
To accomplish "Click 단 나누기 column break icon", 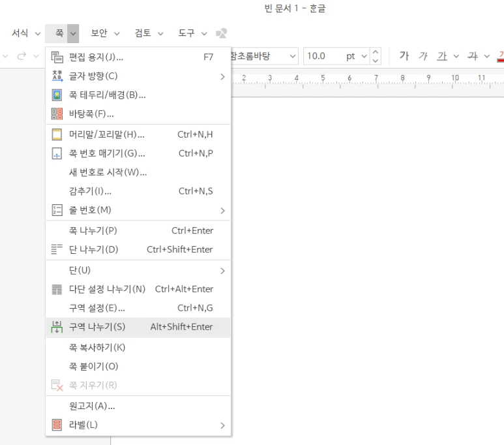I will coord(57,249).
